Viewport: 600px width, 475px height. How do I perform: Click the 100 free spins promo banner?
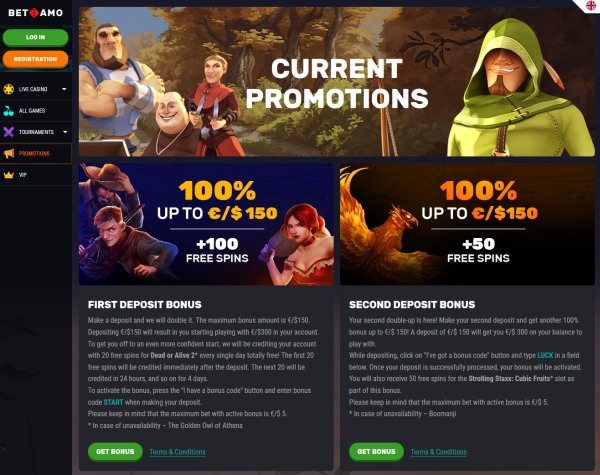206,225
